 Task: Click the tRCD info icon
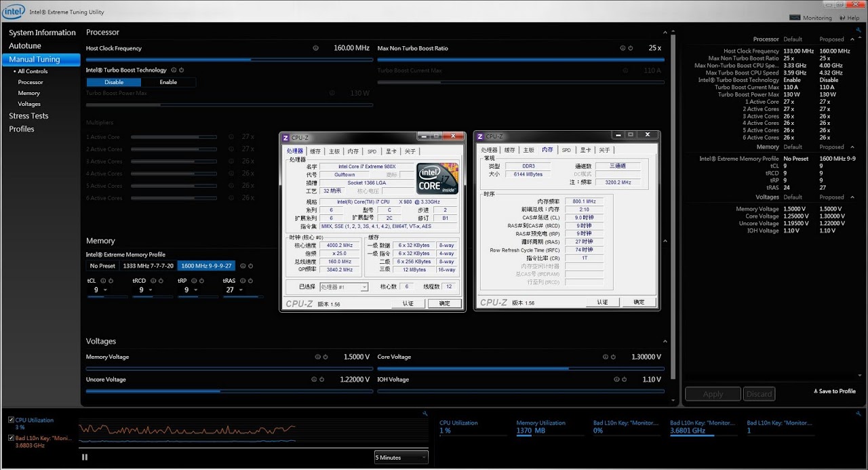[x=154, y=280]
